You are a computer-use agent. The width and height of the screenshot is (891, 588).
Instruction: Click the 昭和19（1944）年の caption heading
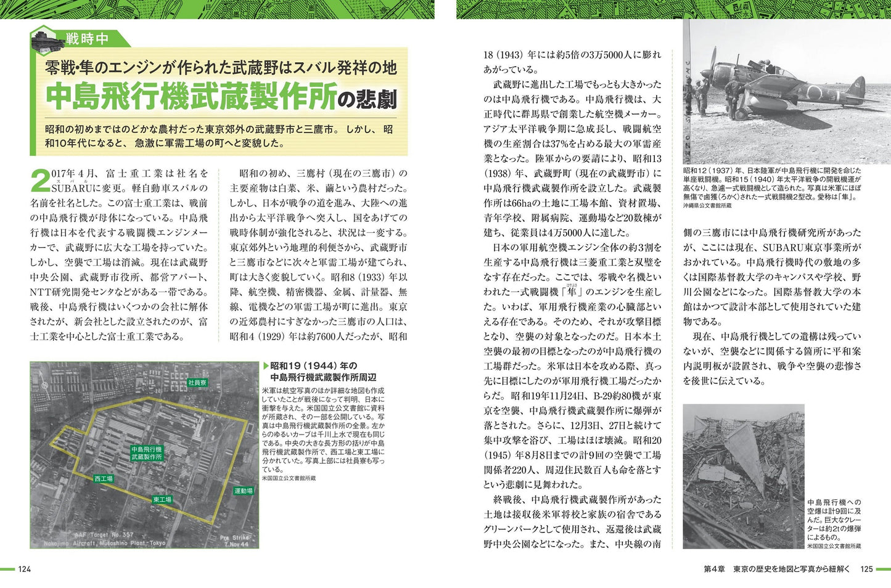[x=314, y=365]
